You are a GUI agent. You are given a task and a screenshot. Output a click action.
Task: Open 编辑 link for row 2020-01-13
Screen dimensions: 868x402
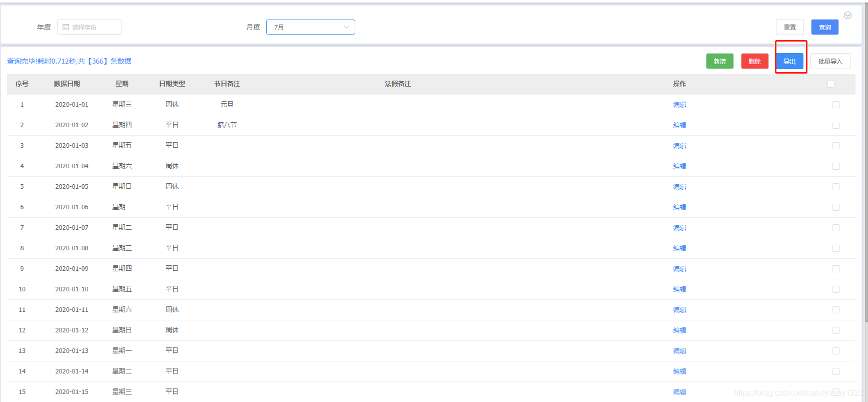click(679, 351)
